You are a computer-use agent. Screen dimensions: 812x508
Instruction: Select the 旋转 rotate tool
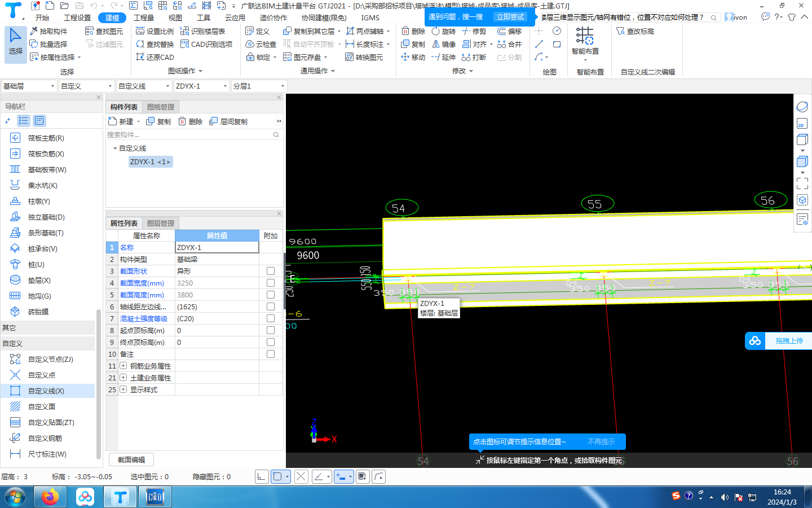443,31
